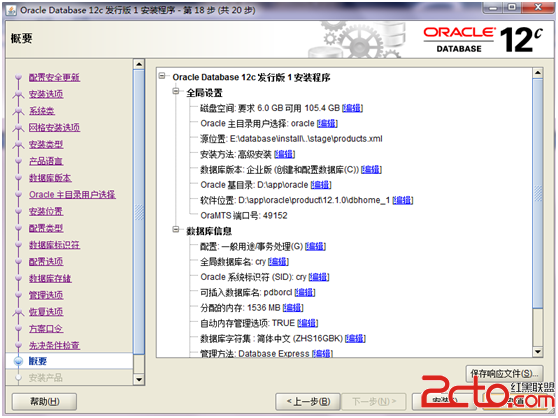
Task: Jump to the 先决条件检查 step
Action: 54,345
